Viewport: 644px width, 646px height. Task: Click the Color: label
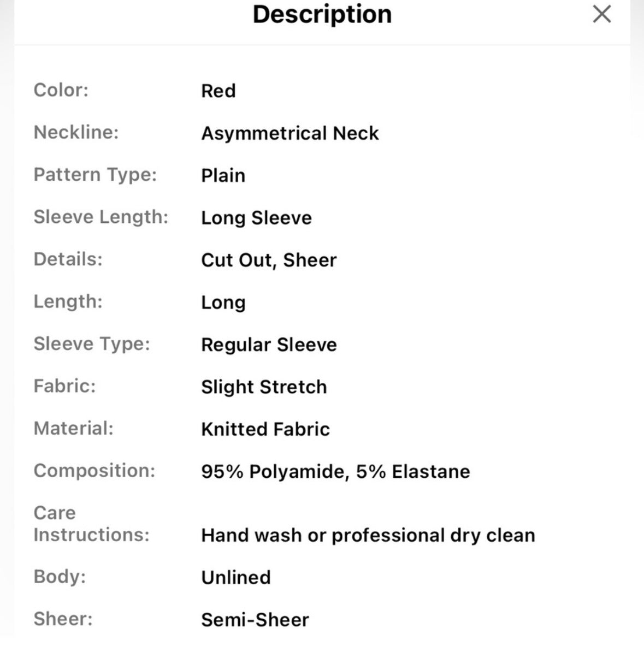(61, 90)
